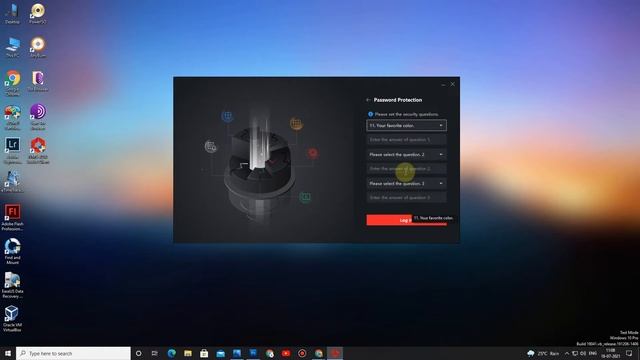Open the AnyBurn disc desktop shortcut

click(x=38, y=47)
